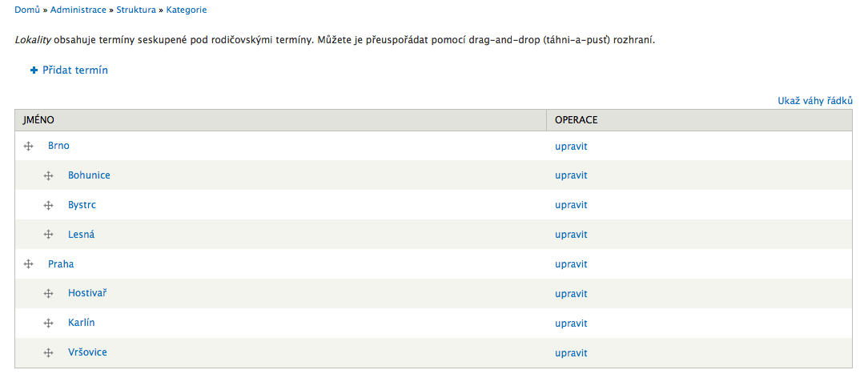Open the Praha term link
The image size is (868, 374).
pos(61,264)
